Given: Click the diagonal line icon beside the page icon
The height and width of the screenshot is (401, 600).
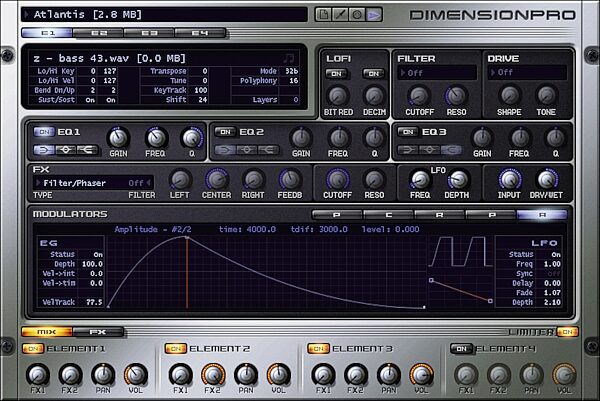Looking at the screenshot, I should pos(340,15).
